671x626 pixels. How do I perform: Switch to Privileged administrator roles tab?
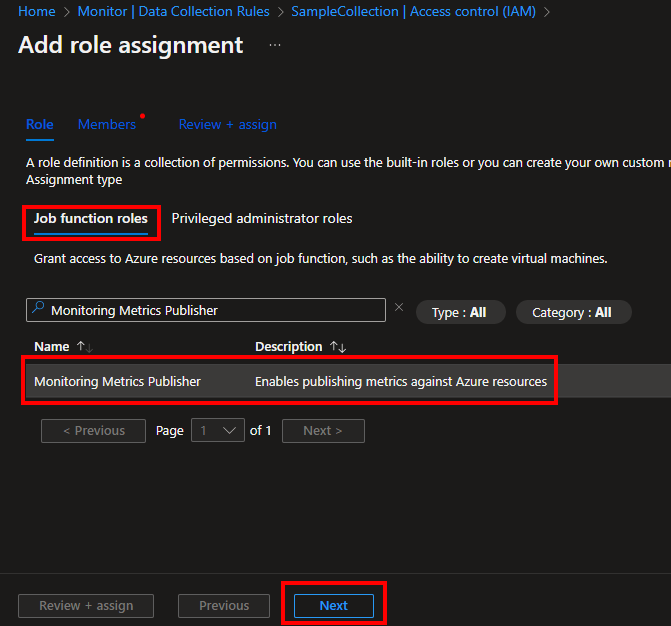[261, 219]
